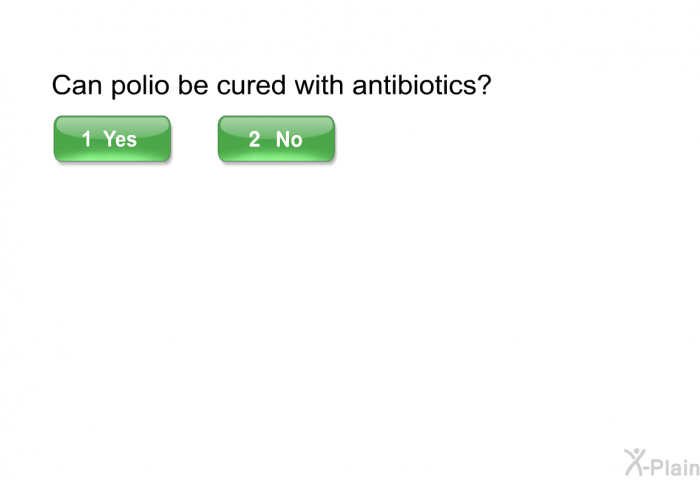The height and width of the screenshot is (480, 700).
Task: Click the number 1 on Yes button
Action: pyautogui.click(x=87, y=139)
